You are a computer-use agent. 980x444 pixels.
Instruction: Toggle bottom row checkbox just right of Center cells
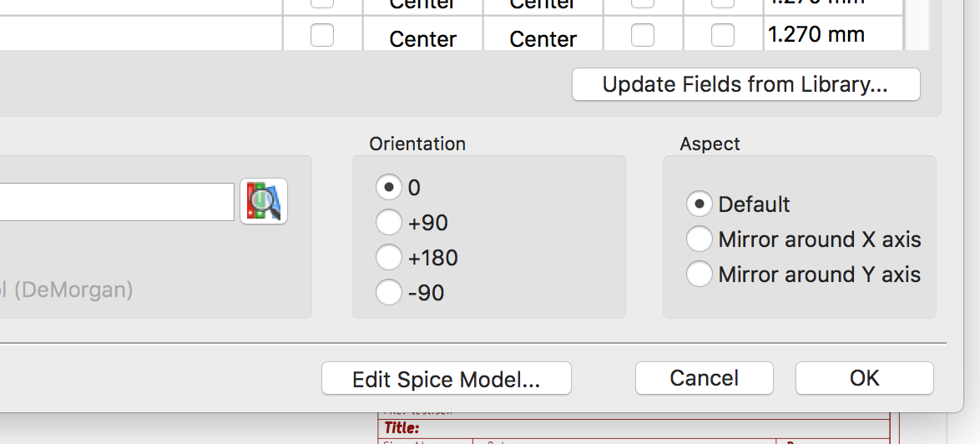(642, 35)
